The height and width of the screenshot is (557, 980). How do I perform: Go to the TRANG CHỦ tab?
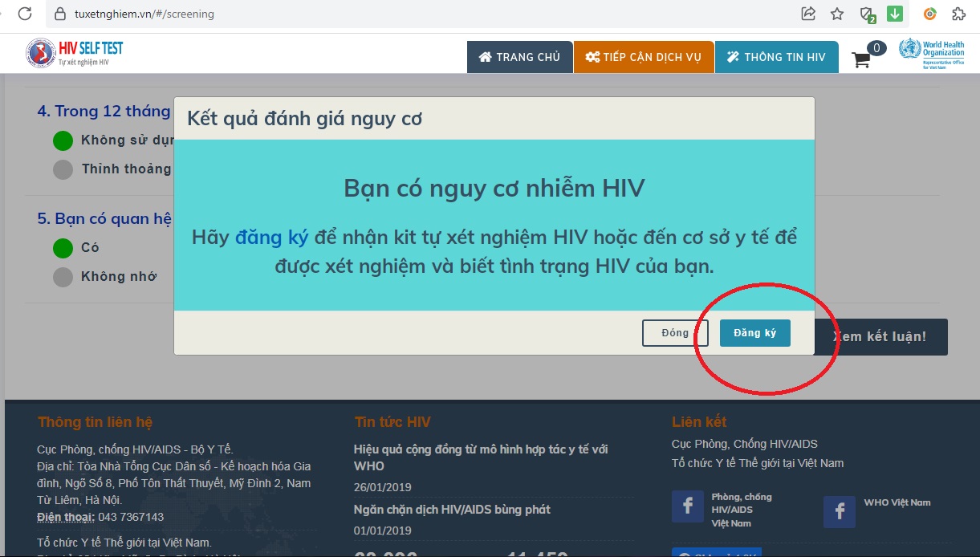click(519, 57)
